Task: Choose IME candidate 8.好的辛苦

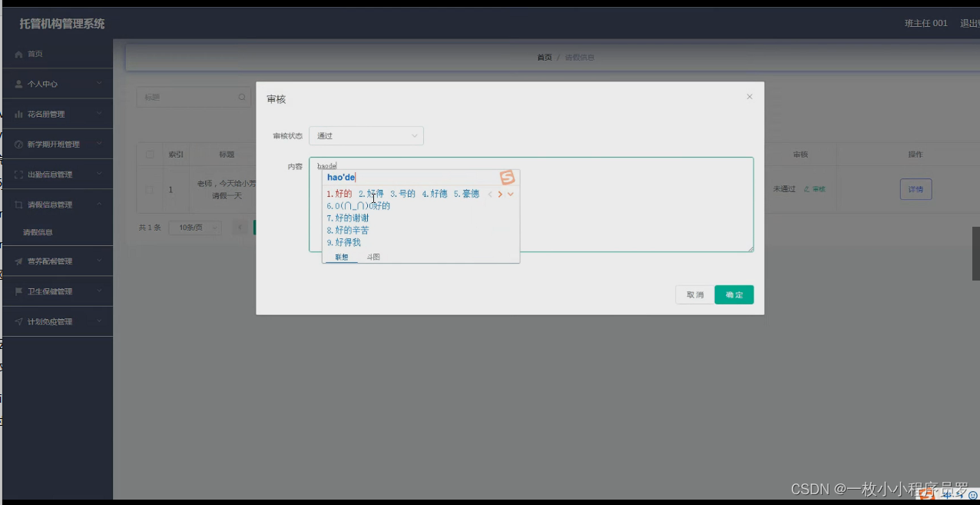Action: tap(348, 231)
